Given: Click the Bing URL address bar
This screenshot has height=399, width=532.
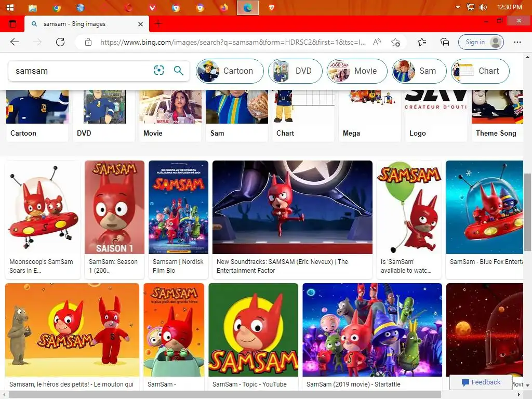Looking at the screenshot, I should [x=233, y=42].
